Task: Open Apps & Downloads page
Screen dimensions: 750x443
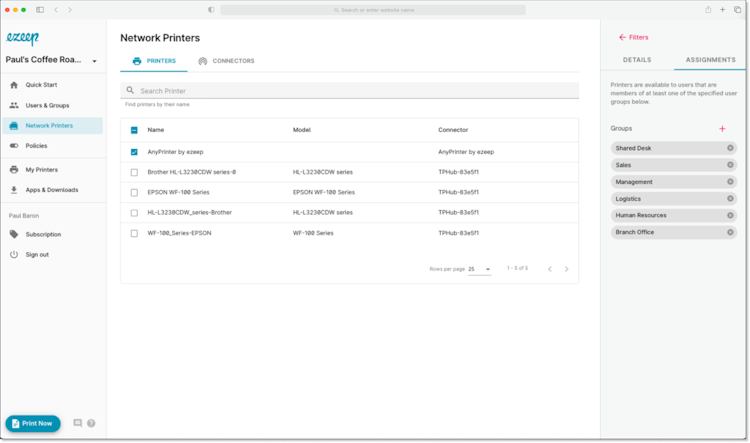Action: 53,189
